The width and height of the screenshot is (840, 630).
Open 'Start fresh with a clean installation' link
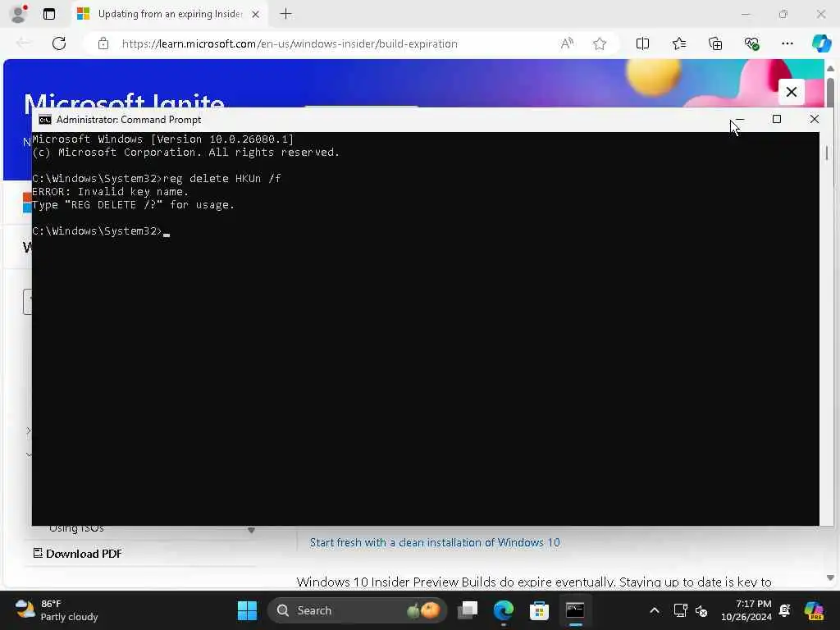(435, 542)
